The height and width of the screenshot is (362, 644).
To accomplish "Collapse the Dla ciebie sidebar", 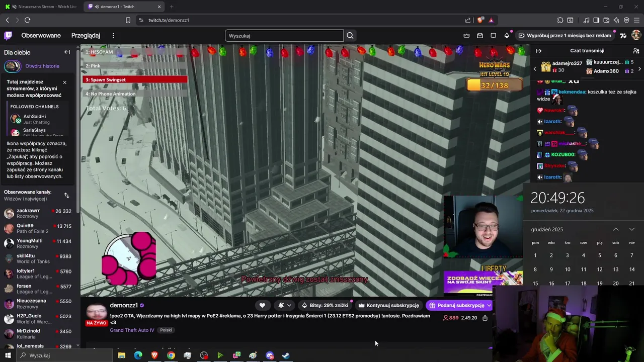I will coord(67,52).
